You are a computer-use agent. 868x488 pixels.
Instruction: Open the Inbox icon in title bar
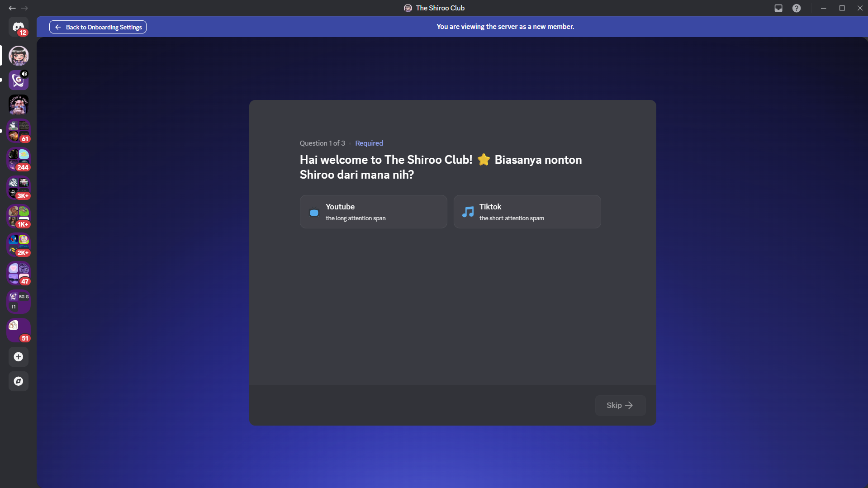coord(778,8)
